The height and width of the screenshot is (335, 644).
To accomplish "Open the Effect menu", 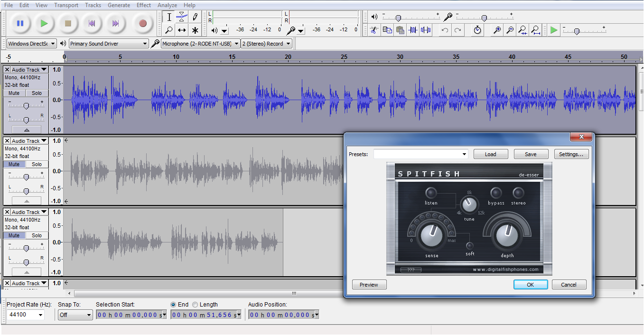I will coord(143,5).
